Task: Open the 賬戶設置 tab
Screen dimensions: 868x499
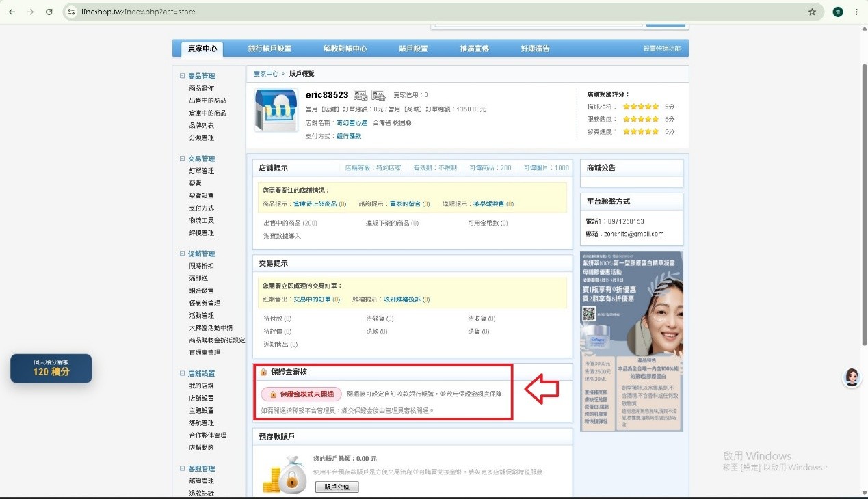Action: (x=413, y=49)
